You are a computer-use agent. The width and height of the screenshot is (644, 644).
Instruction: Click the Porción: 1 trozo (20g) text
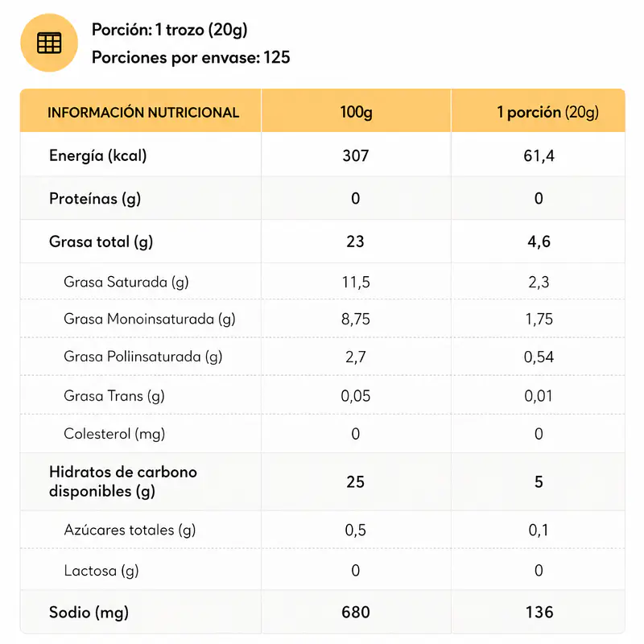tap(170, 31)
